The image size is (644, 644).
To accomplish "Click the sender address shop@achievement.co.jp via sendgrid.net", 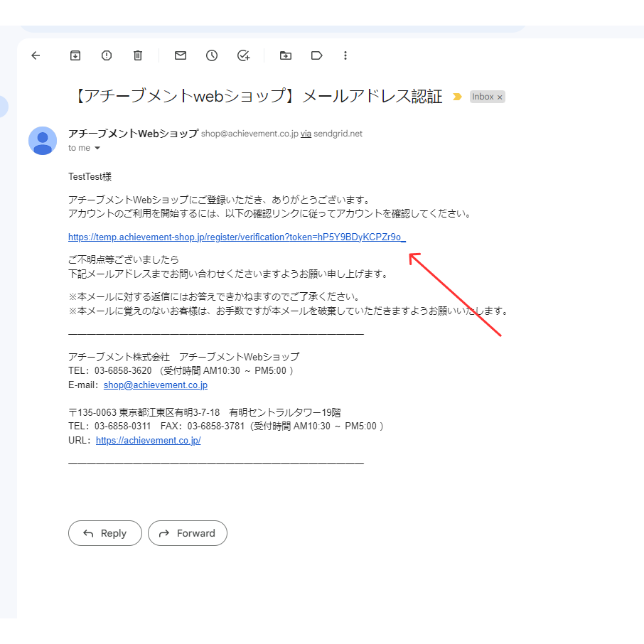I will tap(281, 134).
